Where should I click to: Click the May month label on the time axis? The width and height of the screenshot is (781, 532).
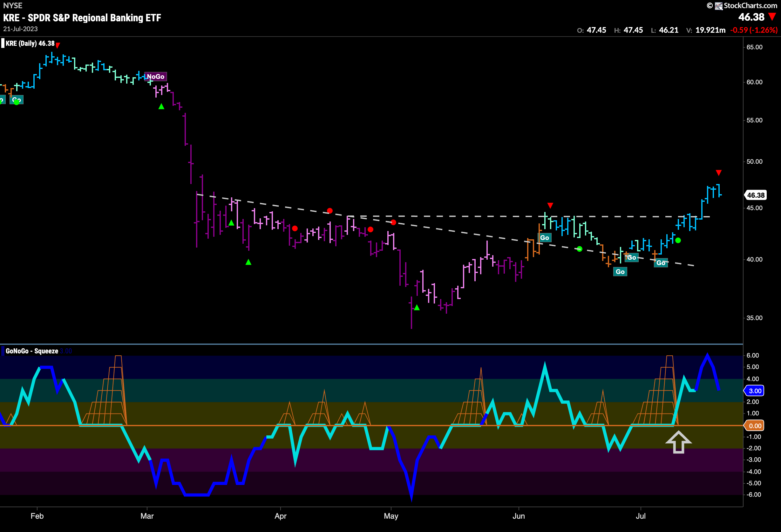[391, 516]
